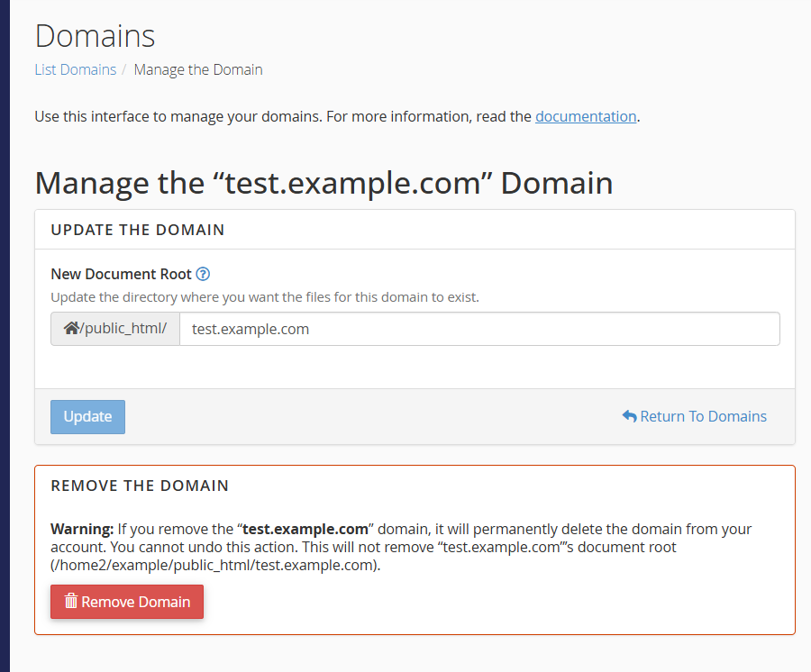Screen dimensions: 811x672
Task: Click into the document root text field
Action: pos(479,329)
